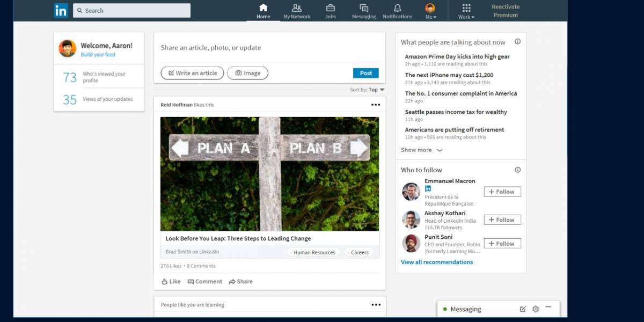Click Write an article button
644x322 pixels.
point(192,73)
